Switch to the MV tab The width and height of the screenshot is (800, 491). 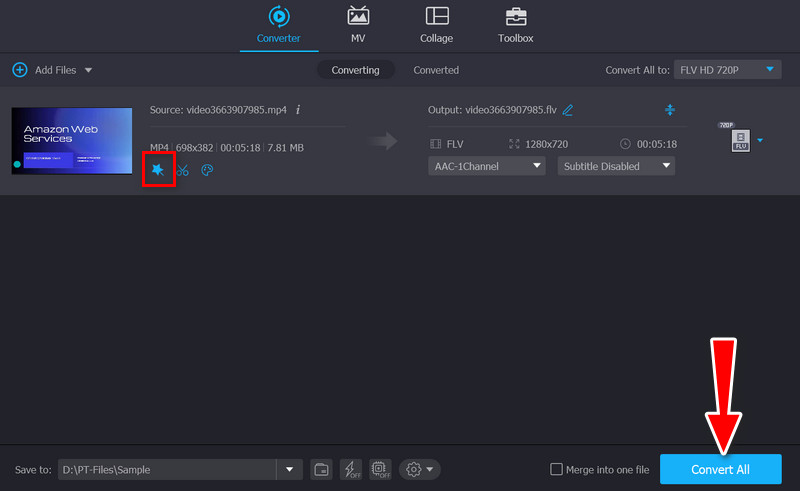pyautogui.click(x=358, y=25)
